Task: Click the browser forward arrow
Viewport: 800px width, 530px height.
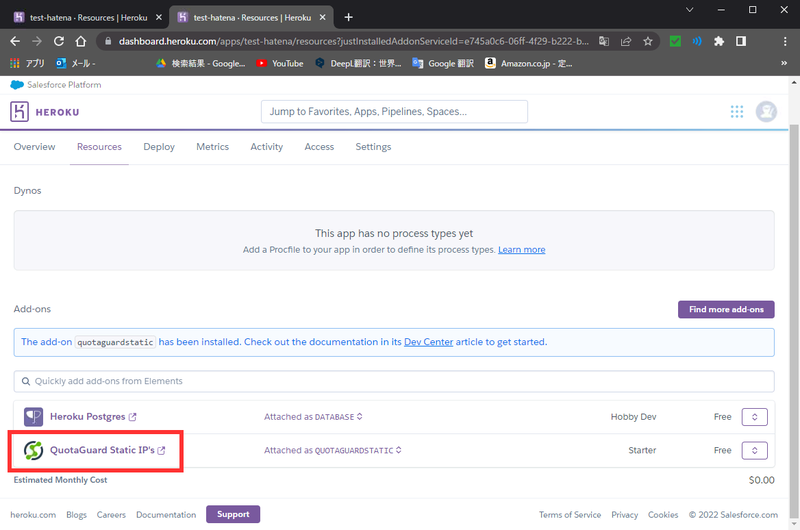Action: pyautogui.click(x=37, y=41)
